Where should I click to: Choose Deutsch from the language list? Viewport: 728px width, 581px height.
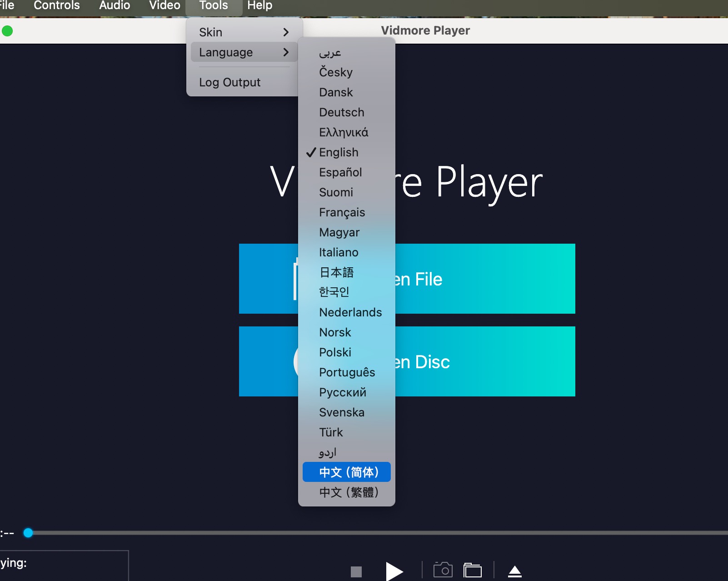(342, 112)
